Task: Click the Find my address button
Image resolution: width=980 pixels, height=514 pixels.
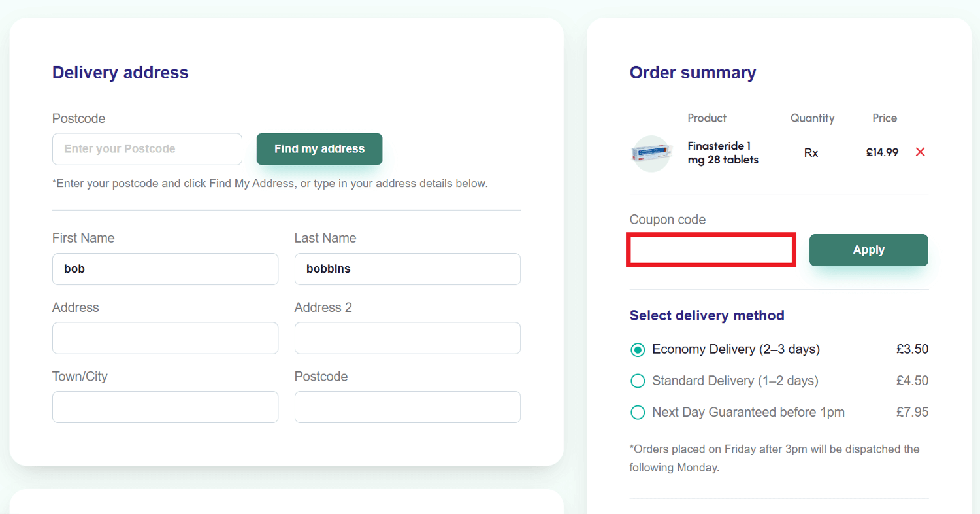Action: coord(319,149)
